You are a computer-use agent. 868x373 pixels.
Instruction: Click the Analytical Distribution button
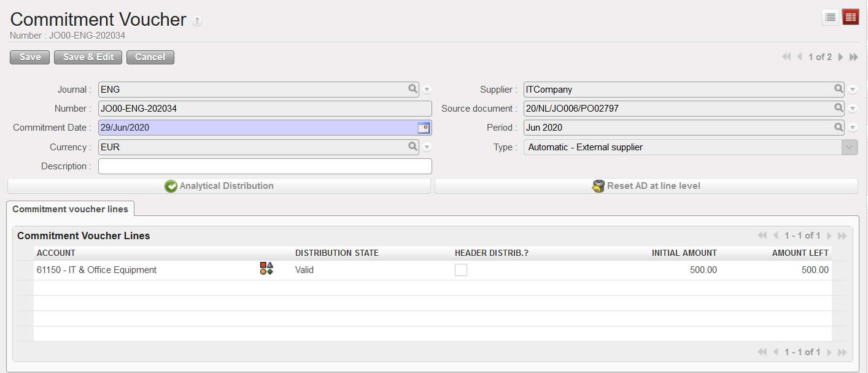[219, 186]
